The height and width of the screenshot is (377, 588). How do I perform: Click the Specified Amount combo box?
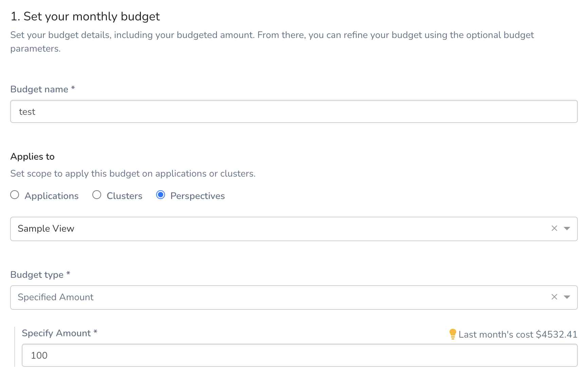[294, 298]
